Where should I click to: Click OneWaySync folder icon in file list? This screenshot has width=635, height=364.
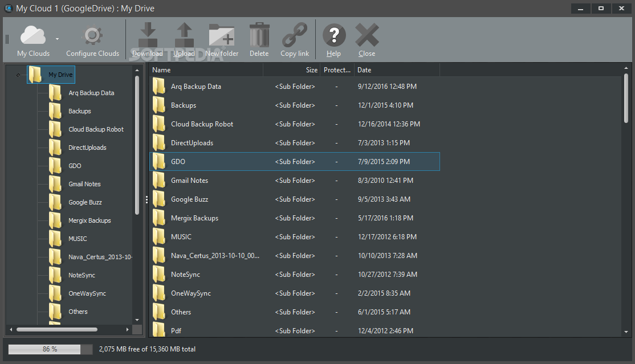pyautogui.click(x=159, y=293)
